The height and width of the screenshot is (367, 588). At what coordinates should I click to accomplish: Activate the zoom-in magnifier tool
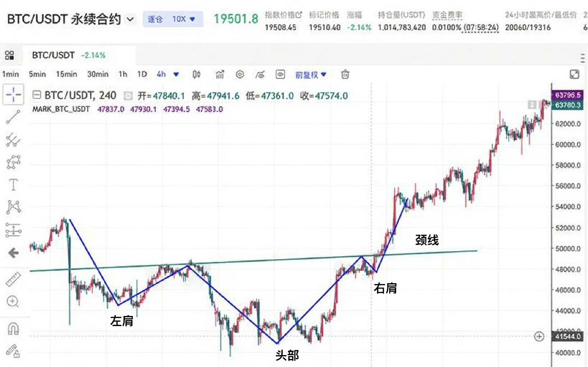pos(14,301)
